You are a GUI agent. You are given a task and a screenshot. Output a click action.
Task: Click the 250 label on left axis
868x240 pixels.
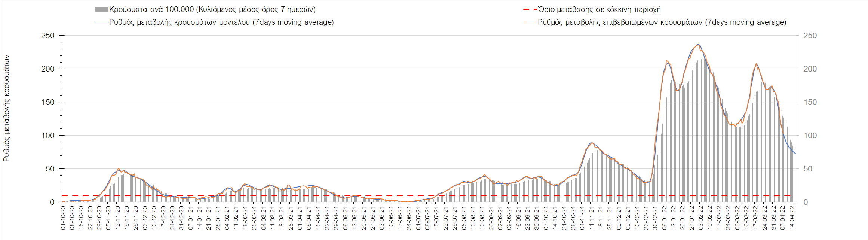[x=48, y=36]
